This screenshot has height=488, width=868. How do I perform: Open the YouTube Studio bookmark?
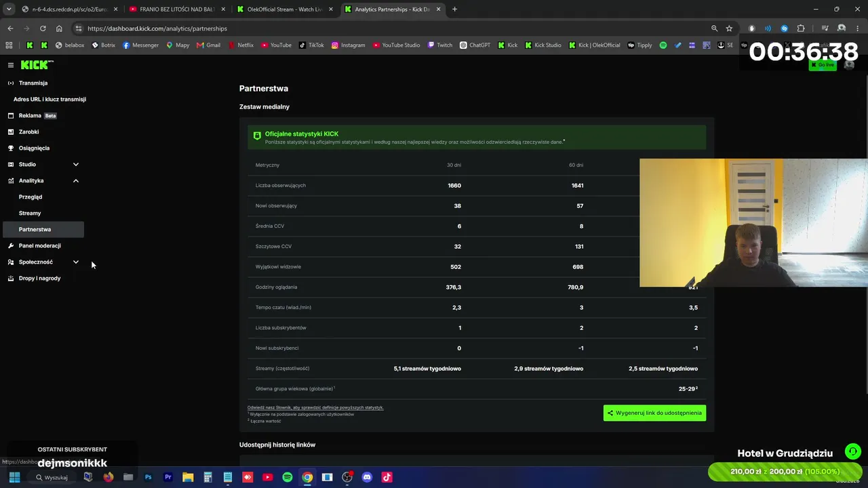pyautogui.click(x=396, y=45)
